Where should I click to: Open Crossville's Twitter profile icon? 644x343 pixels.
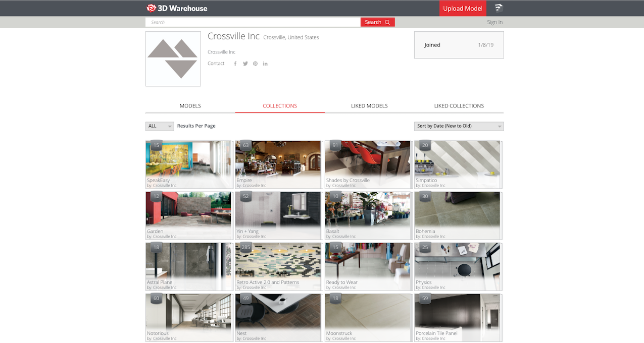coord(245,64)
